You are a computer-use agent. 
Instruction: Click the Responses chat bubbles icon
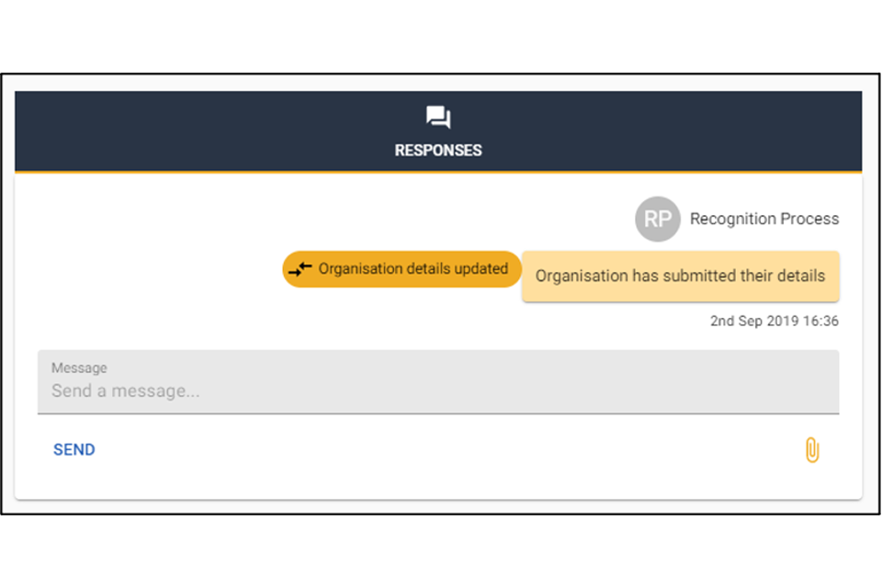click(438, 118)
